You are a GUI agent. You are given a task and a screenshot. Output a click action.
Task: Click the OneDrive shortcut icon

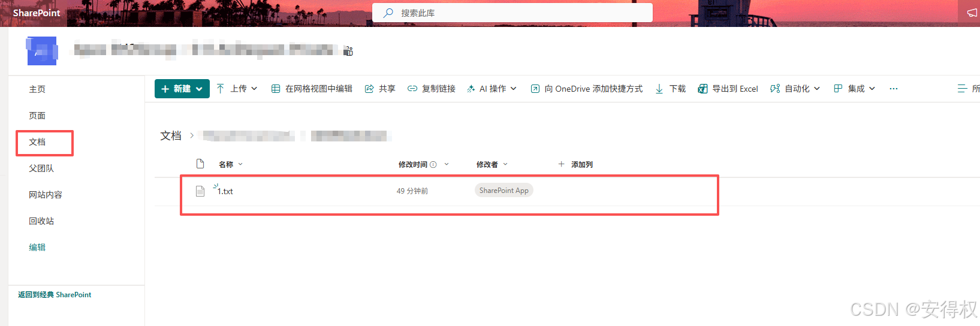click(x=535, y=89)
